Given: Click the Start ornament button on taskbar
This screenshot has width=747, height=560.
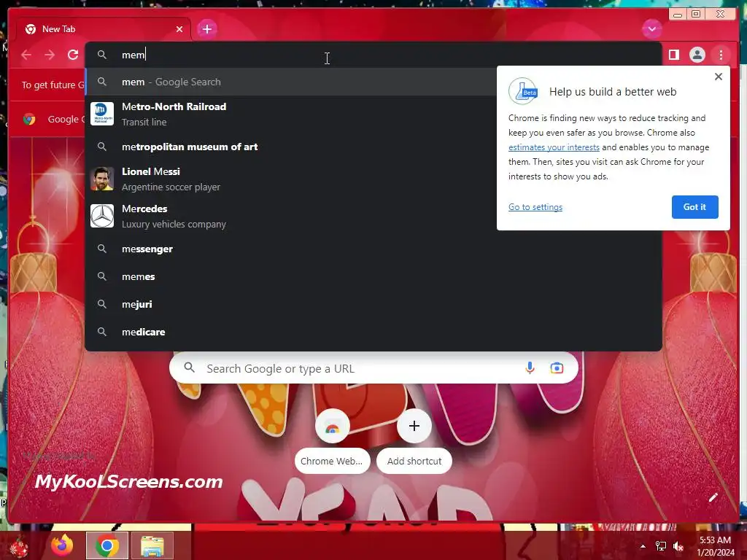Looking at the screenshot, I should pos(18,547).
